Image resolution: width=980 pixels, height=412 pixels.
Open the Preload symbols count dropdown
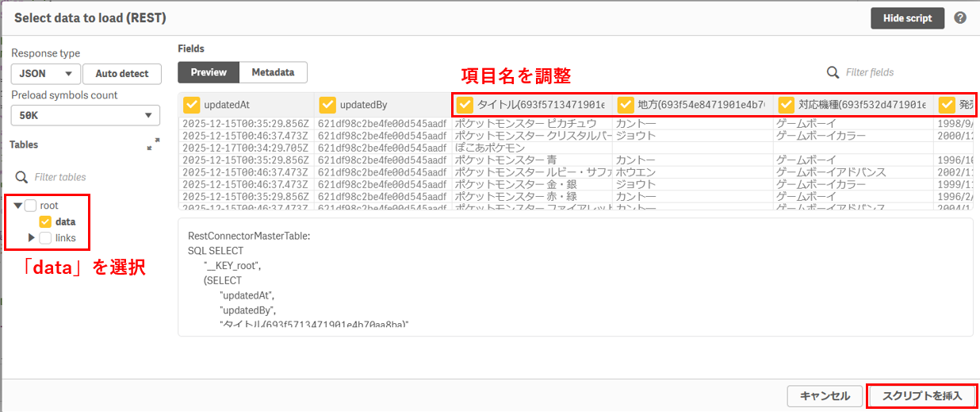tap(86, 115)
